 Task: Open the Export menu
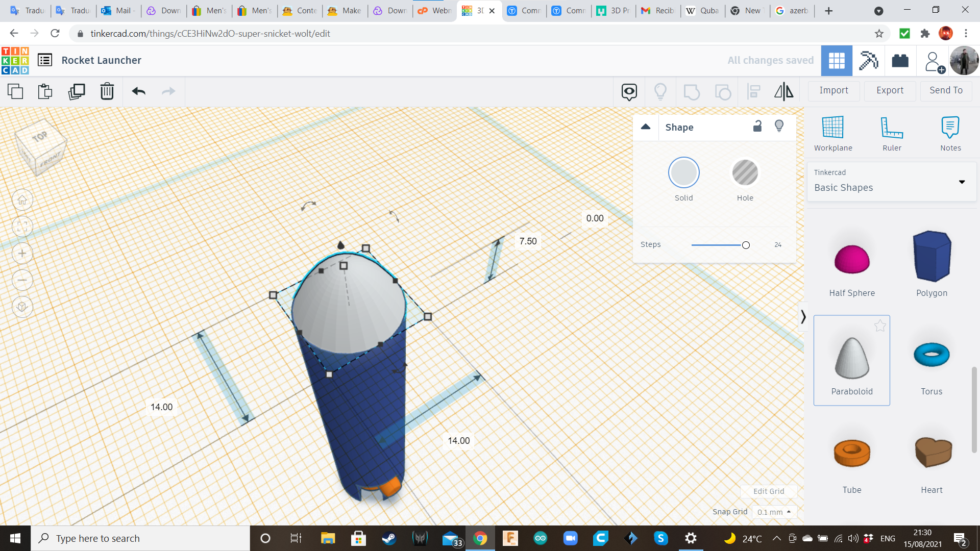pyautogui.click(x=889, y=90)
